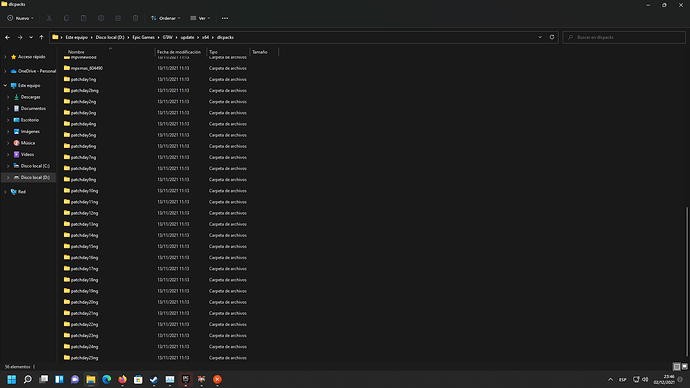This screenshot has height=388, width=690.
Task: Click the vertical scrollbar of file list
Action: click(686, 282)
